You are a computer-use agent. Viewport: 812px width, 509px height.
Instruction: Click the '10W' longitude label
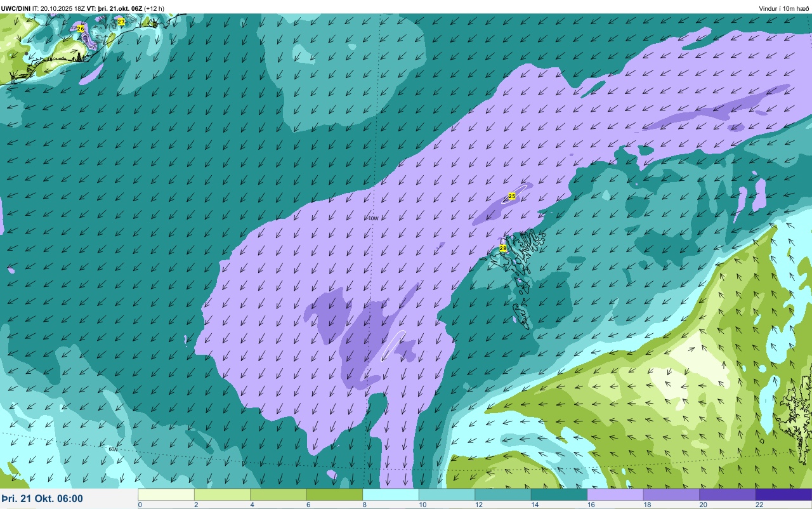(x=374, y=218)
